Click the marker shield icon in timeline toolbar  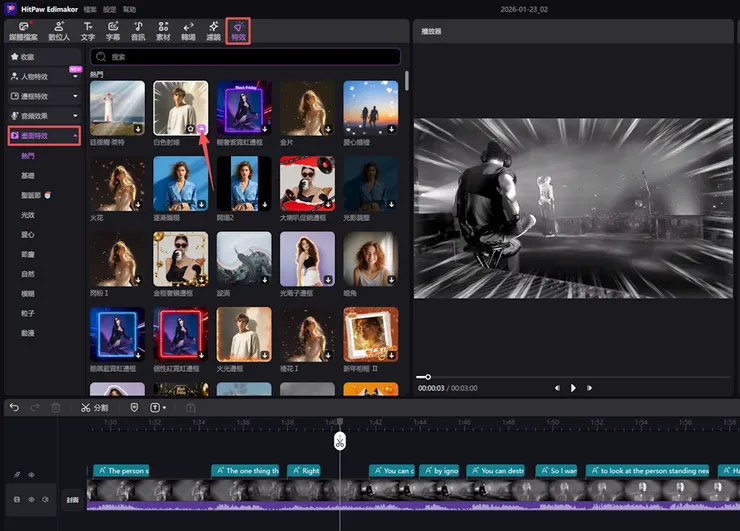tap(135, 408)
